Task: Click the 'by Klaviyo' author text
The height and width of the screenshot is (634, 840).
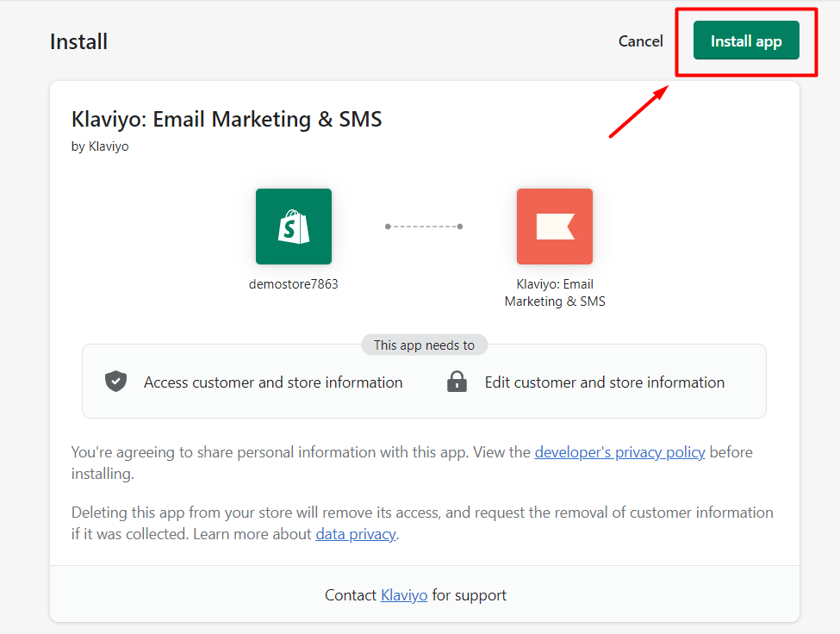Action: pyautogui.click(x=100, y=146)
